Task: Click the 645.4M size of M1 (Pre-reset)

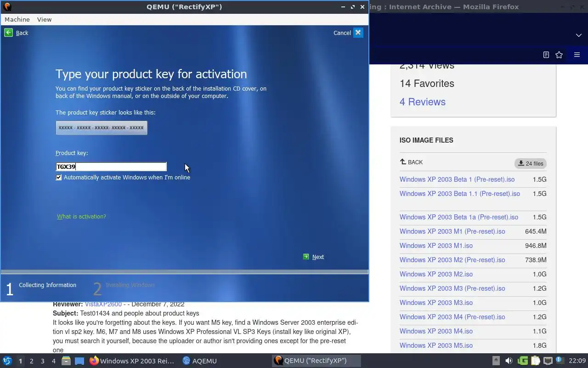Action: pyautogui.click(x=536, y=231)
